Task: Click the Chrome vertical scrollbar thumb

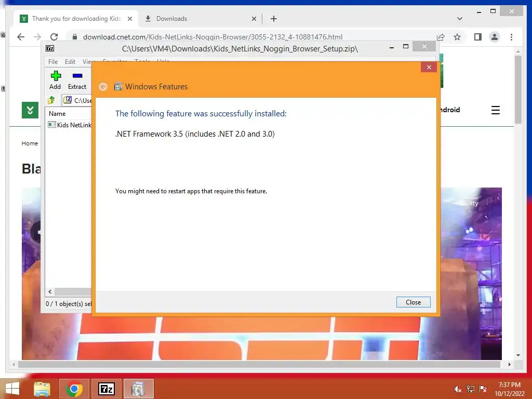Action: [x=518, y=89]
